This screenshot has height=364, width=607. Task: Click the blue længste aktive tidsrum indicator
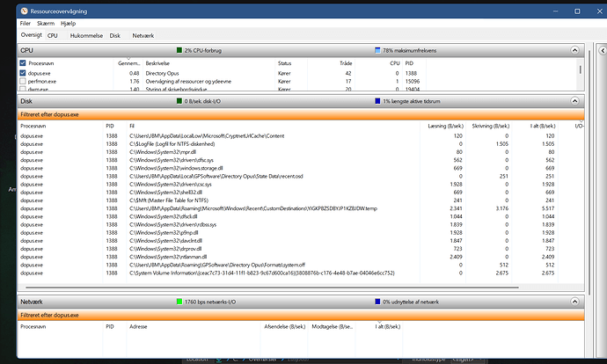click(377, 101)
